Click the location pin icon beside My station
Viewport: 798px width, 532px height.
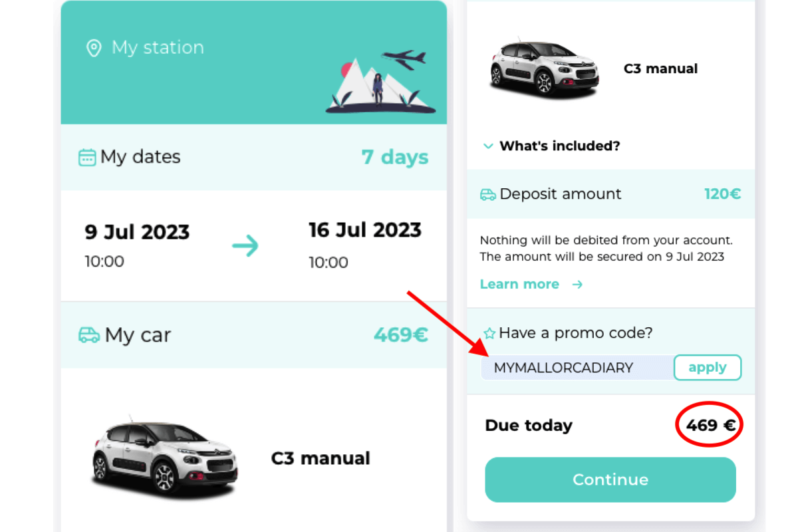94,48
